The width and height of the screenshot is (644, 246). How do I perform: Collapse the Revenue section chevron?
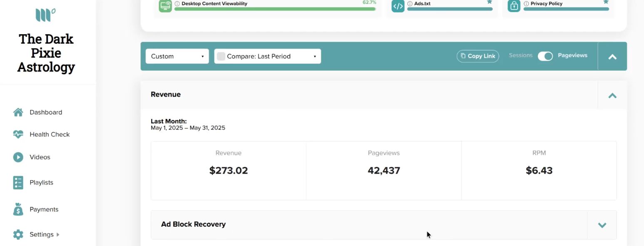[612, 95]
